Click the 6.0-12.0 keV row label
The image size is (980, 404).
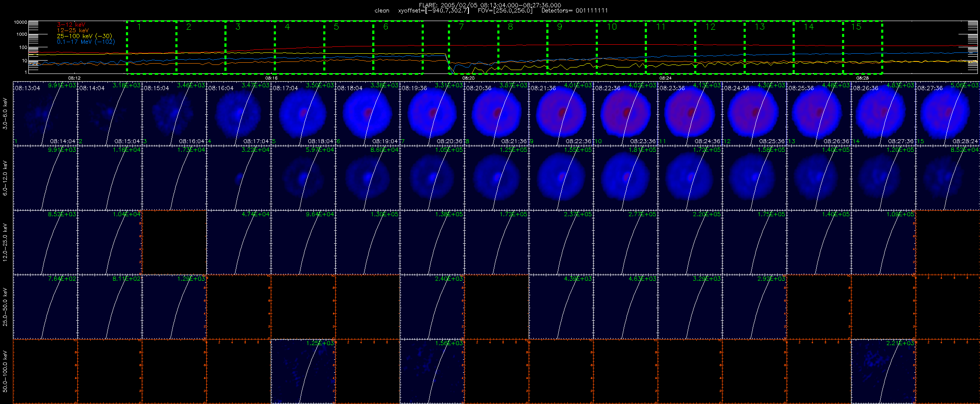pyautogui.click(x=5, y=178)
